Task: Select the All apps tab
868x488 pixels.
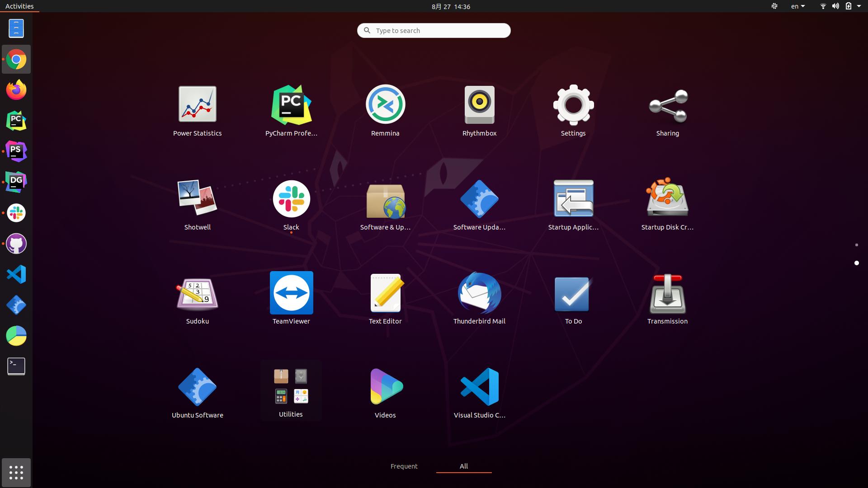Action: [463, 466]
